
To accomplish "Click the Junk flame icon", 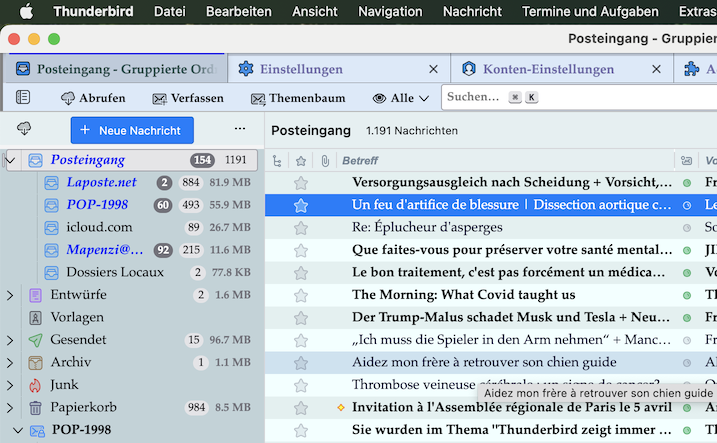I will point(35,385).
